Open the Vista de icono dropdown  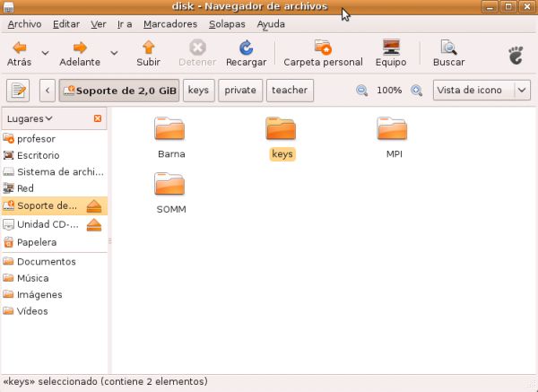482,91
